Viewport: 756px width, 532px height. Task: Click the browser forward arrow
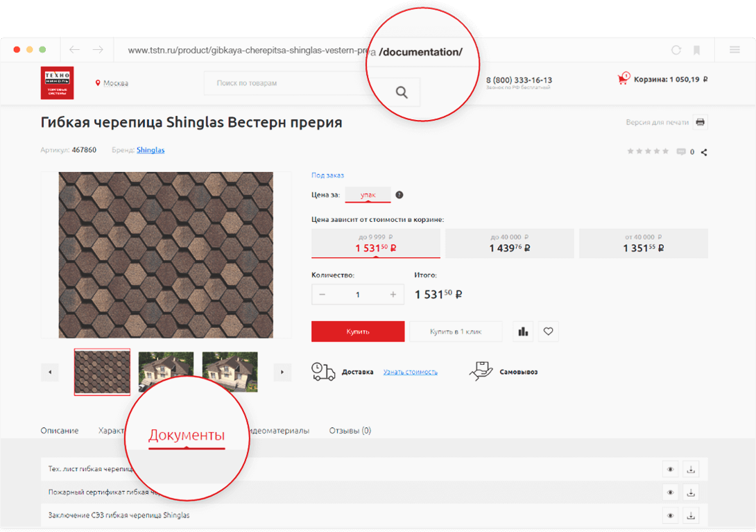pos(98,50)
